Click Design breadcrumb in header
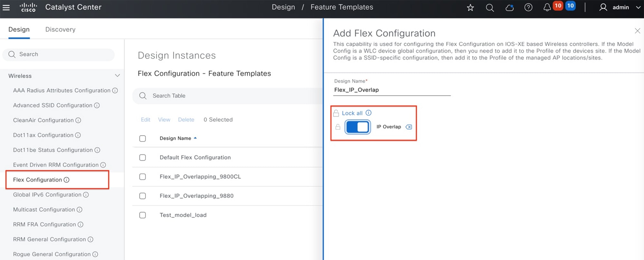The height and width of the screenshot is (260, 644). pyautogui.click(x=283, y=7)
